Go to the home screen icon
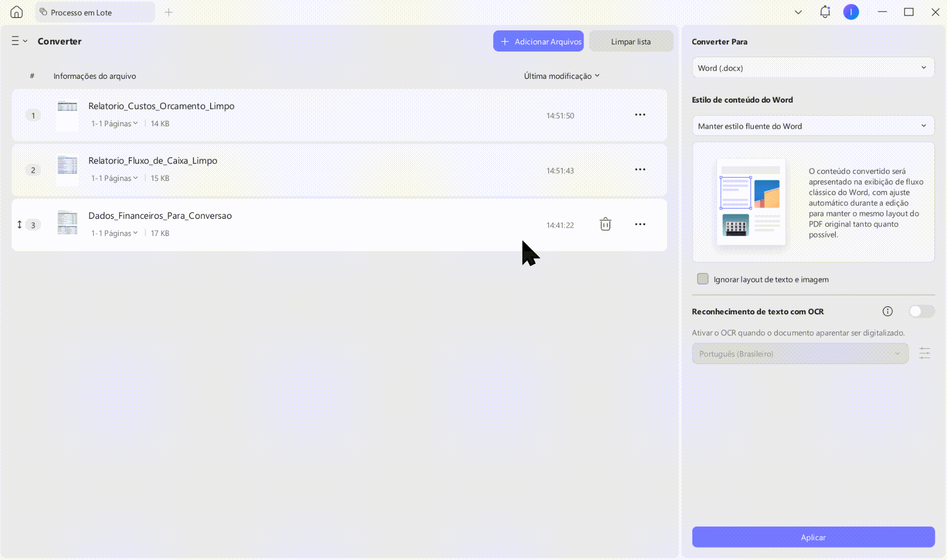This screenshot has height=560, width=947. coord(17,12)
